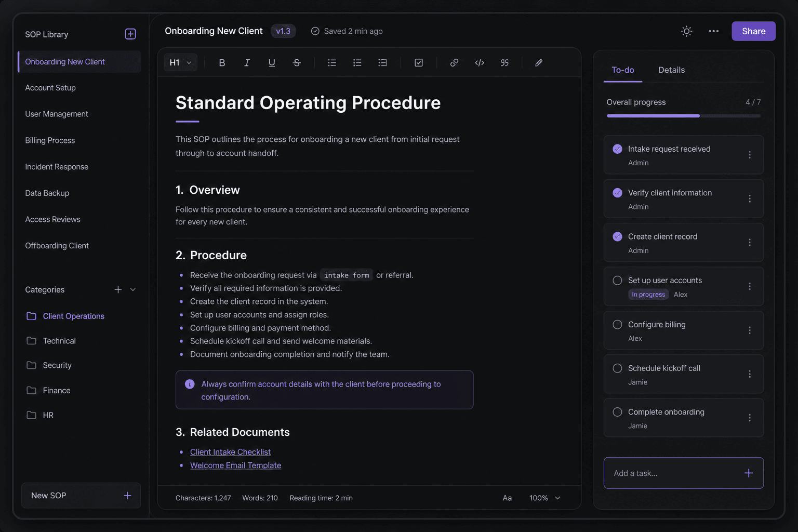The height and width of the screenshot is (532, 798).
Task: Open the H1 heading style dropdown
Action: (x=180, y=63)
